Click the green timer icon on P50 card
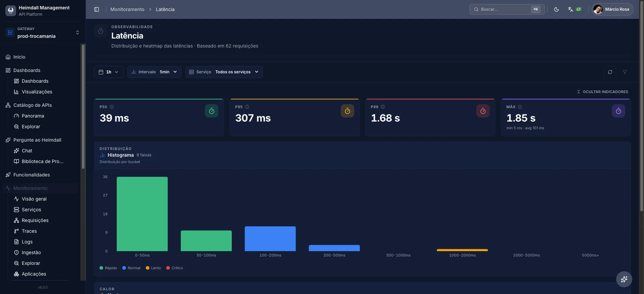This screenshot has width=644, height=294. coord(212,111)
